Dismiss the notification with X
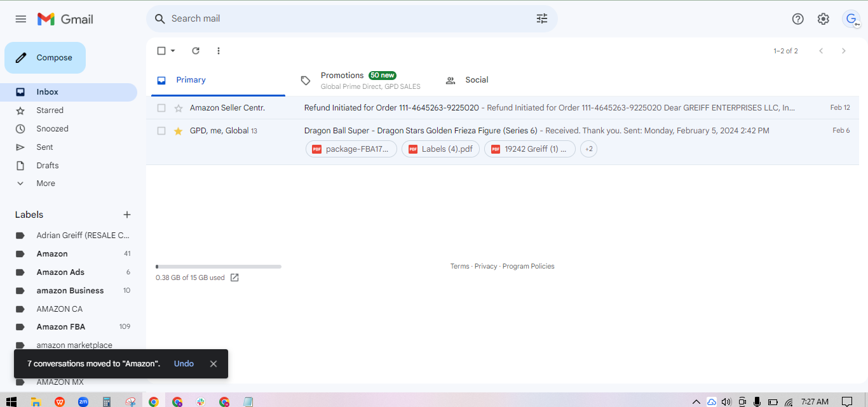 coord(214,364)
